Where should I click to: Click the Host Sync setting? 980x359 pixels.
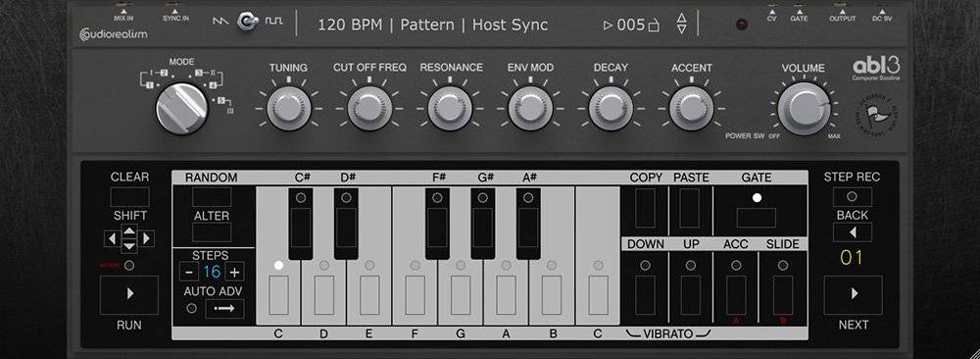pyautogui.click(x=510, y=26)
